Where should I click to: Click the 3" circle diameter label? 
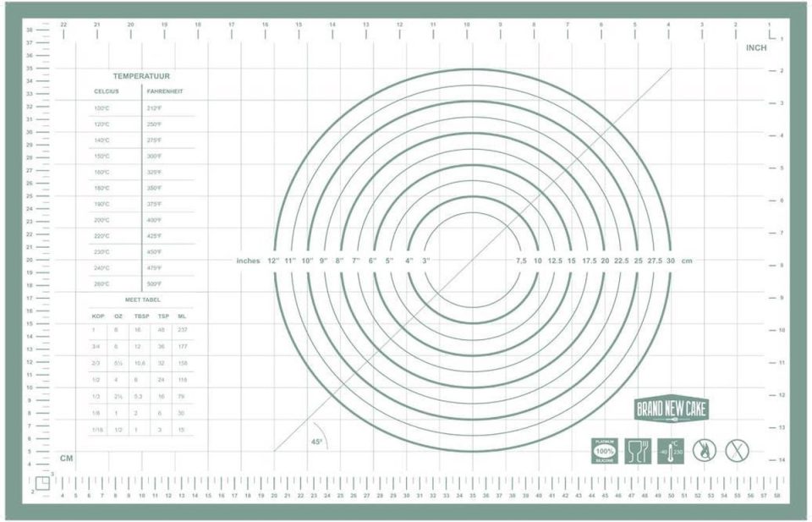425,261
